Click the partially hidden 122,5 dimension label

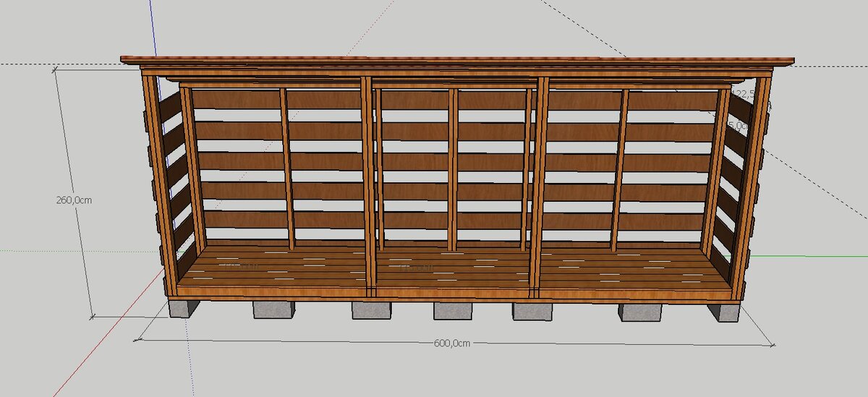click(x=744, y=95)
